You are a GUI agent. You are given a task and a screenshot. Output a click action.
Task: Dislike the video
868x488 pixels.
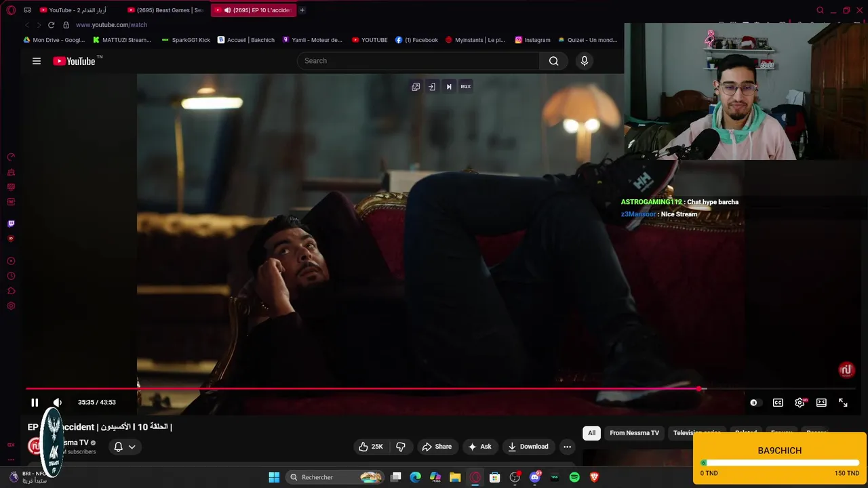401,447
